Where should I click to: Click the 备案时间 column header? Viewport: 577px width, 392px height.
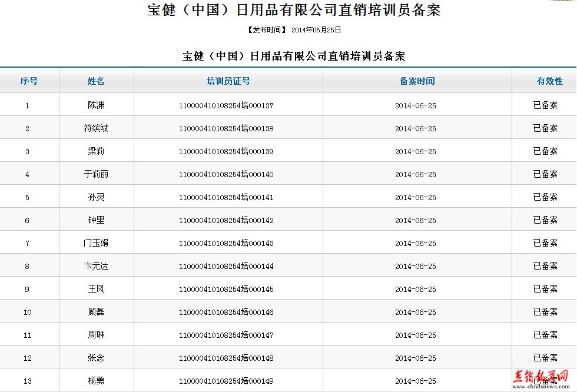[x=417, y=81]
